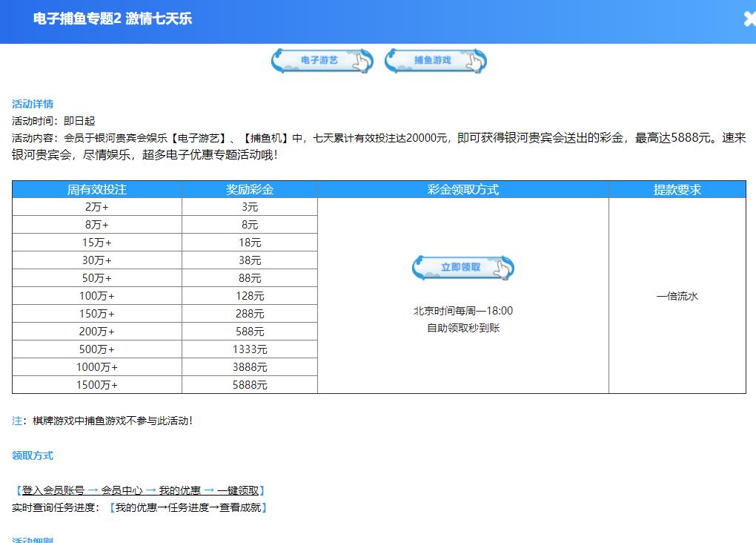The height and width of the screenshot is (543, 756).
Task: Click the 立即领取 claim button
Action: click(462, 268)
